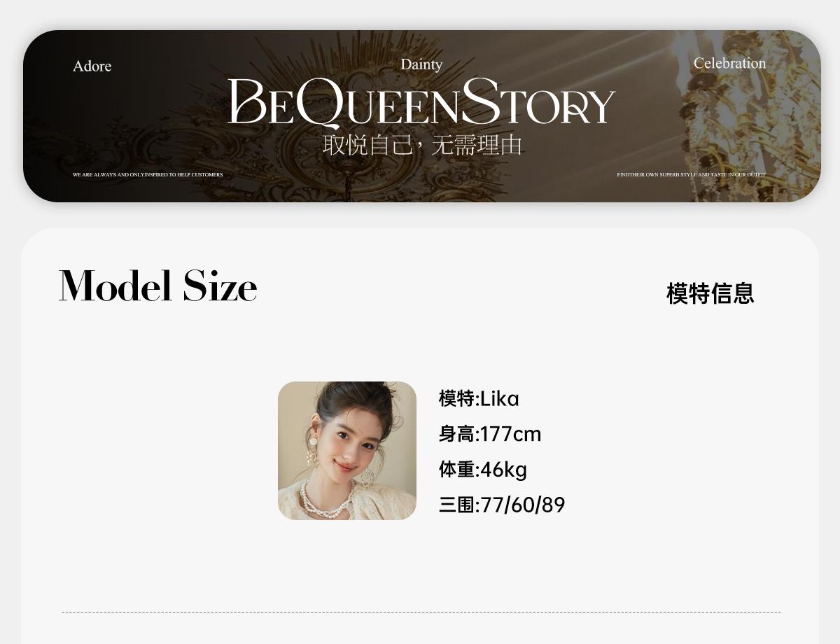
Task: Select the Celebration label in banner
Action: coord(729,63)
